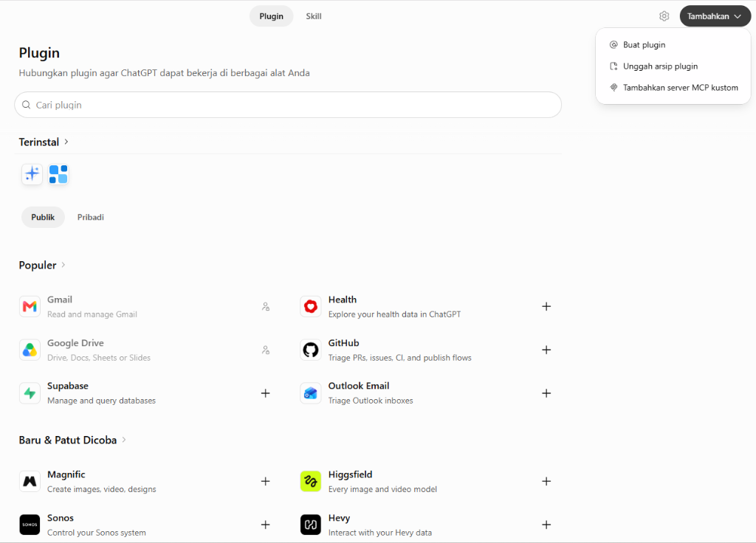Show Publik plugins
Image resolution: width=756 pixels, height=543 pixels.
[43, 218]
